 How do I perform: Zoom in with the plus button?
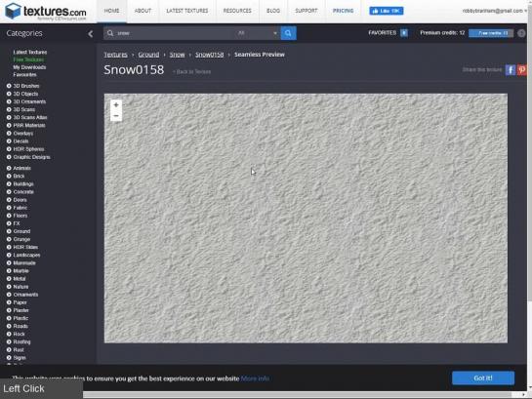tap(116, 104)
